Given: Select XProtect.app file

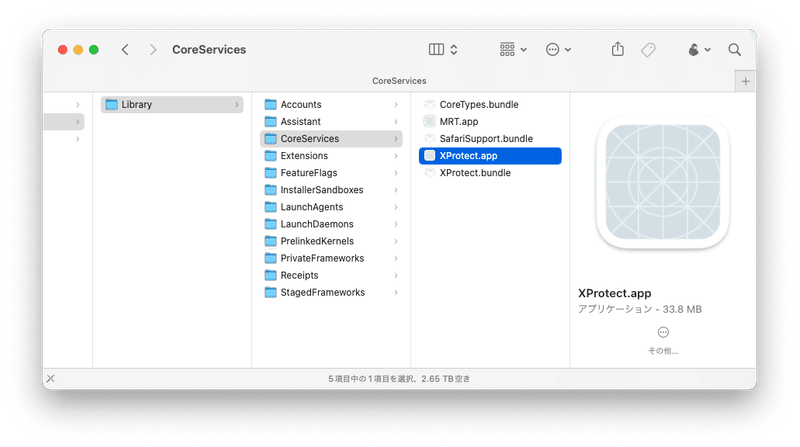Looking at the screenshot, I should (490, 156).
